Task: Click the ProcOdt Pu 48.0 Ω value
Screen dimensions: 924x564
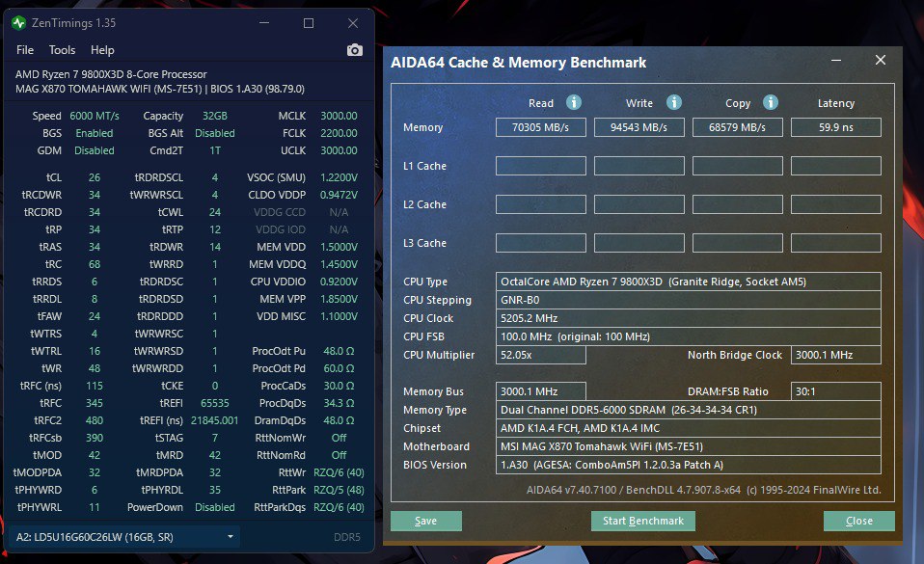Action: coord(339,351)
